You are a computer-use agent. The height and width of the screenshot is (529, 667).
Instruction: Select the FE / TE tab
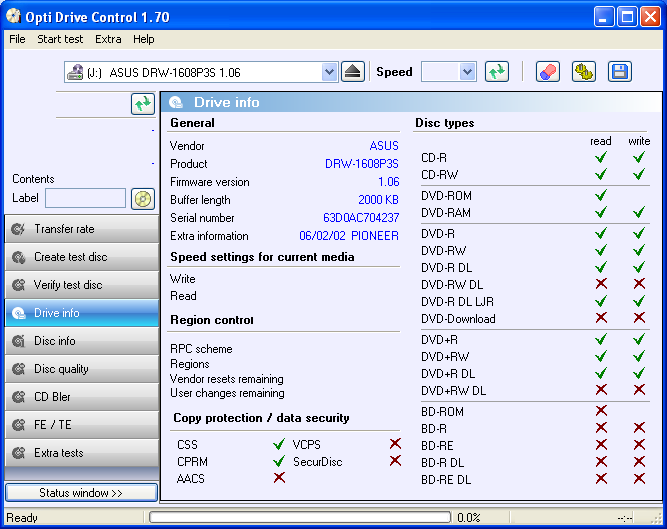tap(82, 425)
